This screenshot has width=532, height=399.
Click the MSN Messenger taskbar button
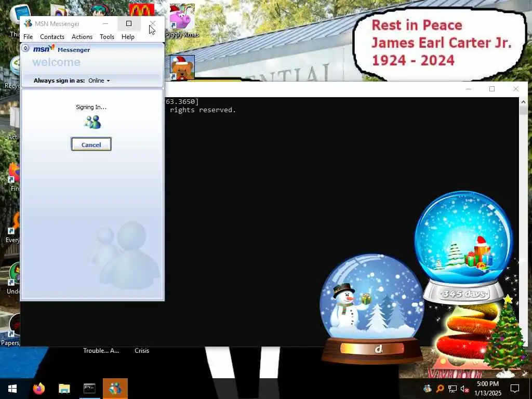[115, 389]
